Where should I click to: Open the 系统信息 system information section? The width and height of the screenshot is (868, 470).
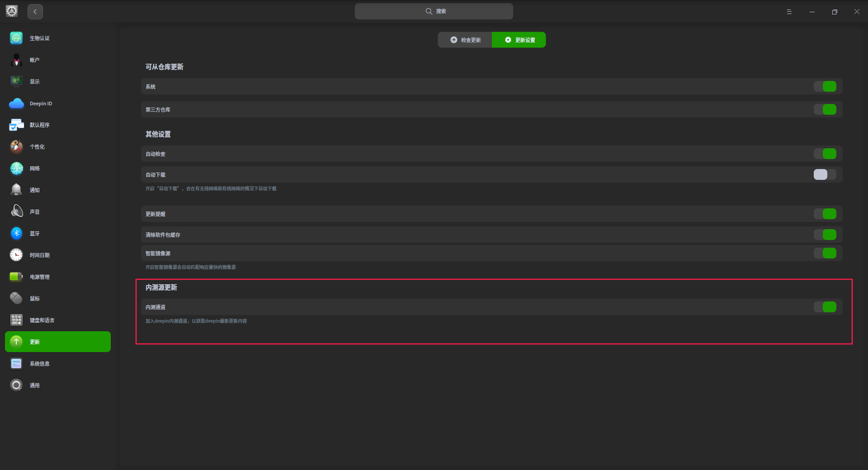[58, 363]
